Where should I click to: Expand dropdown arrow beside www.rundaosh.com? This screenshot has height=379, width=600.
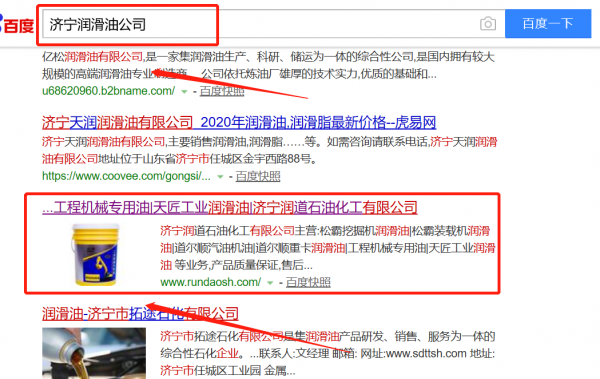pyautogui.click(x=270, y=283)
